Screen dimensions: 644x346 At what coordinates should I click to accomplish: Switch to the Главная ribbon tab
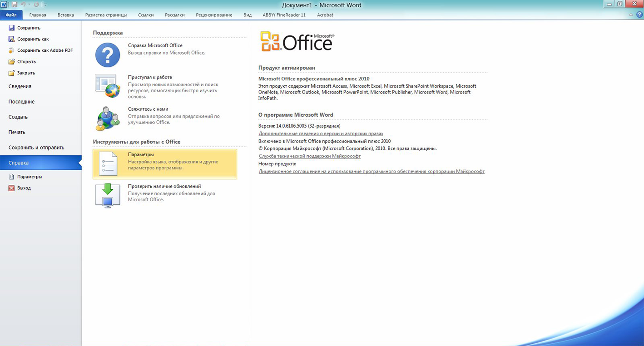point(38,15)
